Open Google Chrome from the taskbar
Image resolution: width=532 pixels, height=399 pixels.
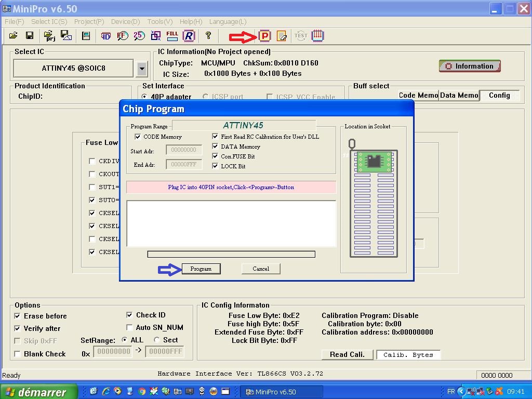[142, 392]
